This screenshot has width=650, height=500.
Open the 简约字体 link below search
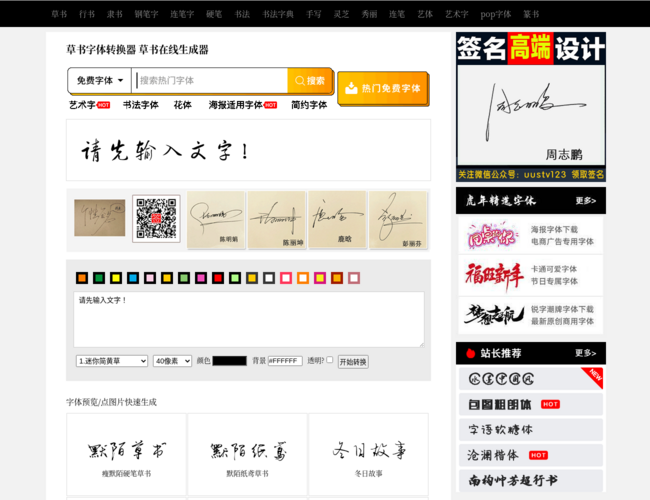(x=309, y=105)
